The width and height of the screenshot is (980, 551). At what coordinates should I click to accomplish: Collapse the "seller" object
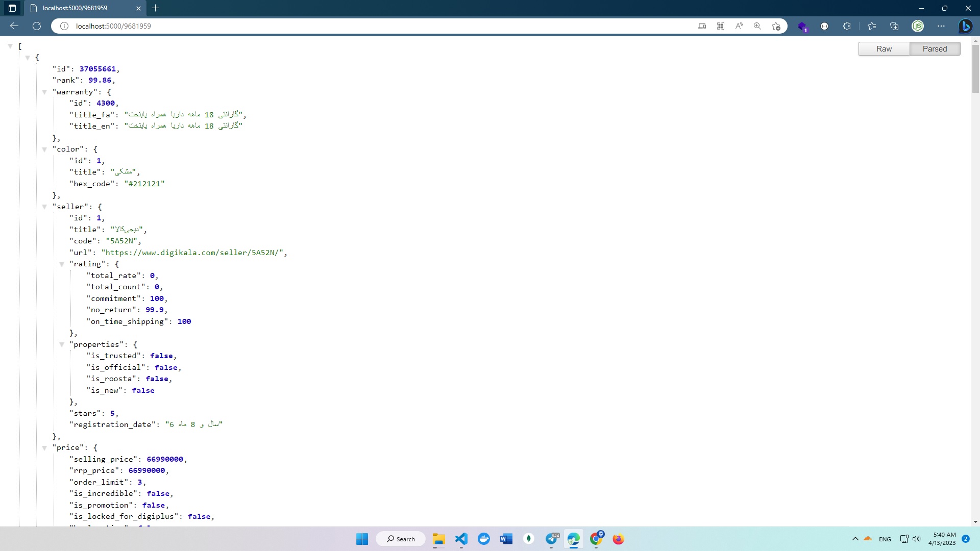(x=44, y=207)
